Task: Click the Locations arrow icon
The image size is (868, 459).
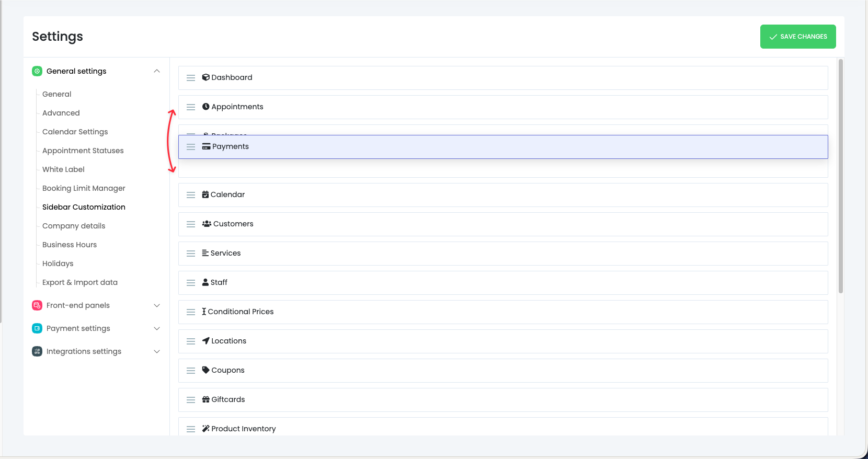Action: pos(206,341)
